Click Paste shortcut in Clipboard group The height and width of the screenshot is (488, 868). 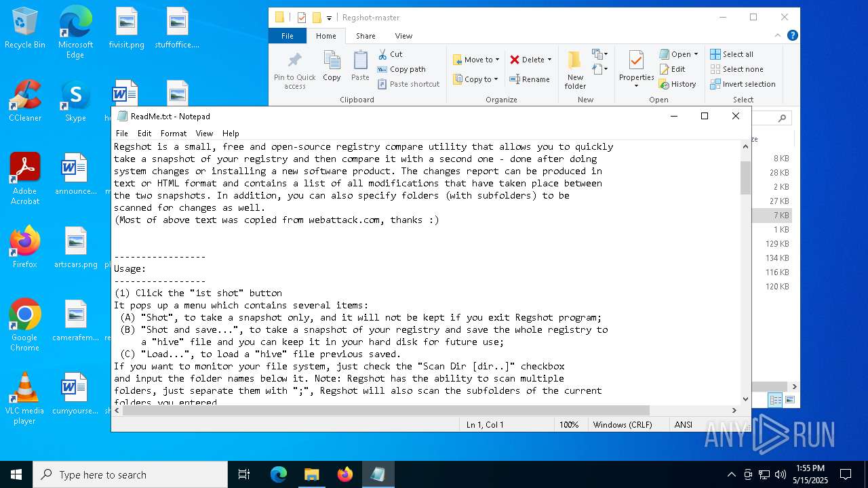coord(409,84)
